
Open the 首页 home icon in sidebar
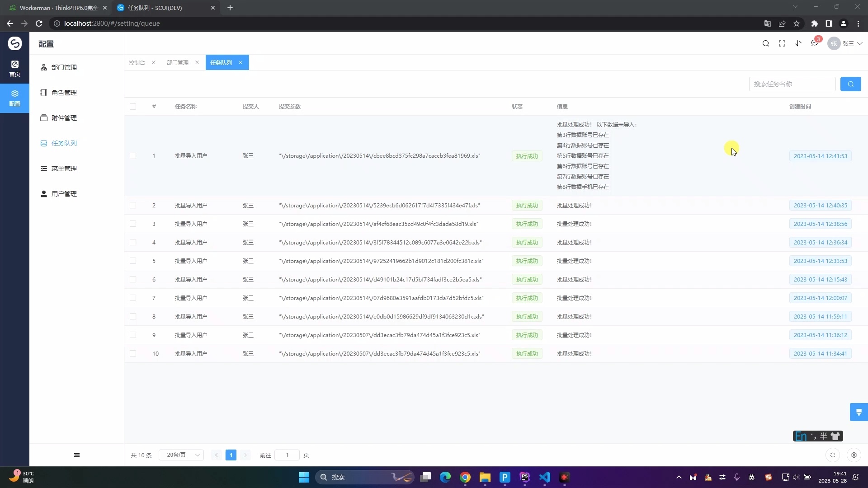coord(14,68)
